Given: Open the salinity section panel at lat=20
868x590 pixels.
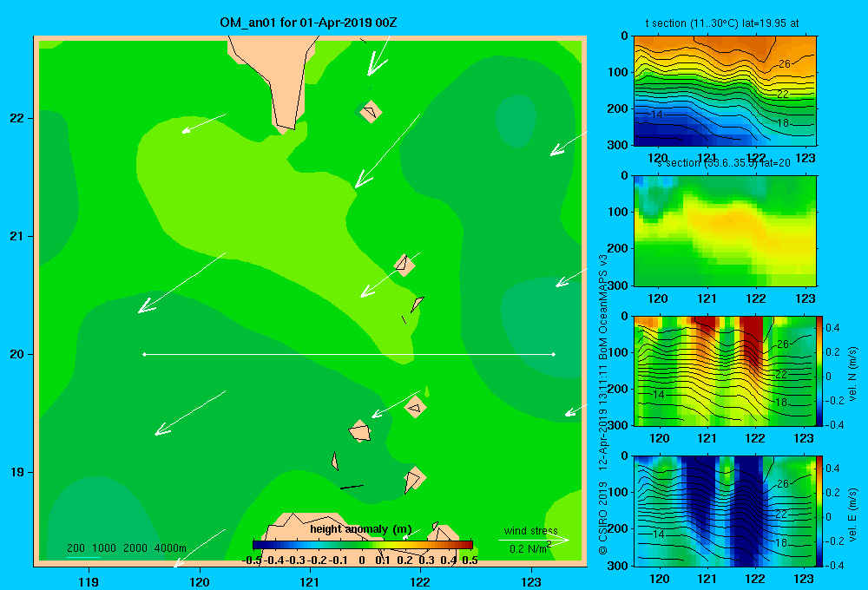Looking at the screenshot, I should point(725,231).
